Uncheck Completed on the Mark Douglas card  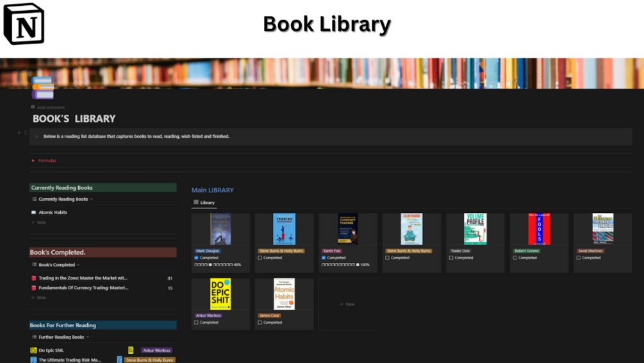point(196,258)
